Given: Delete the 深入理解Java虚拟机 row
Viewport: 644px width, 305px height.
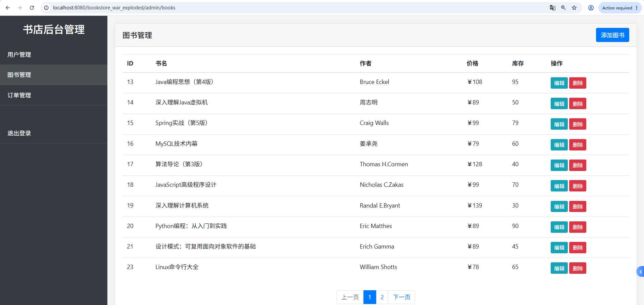Looking at the screenshot, I should 578,103.
